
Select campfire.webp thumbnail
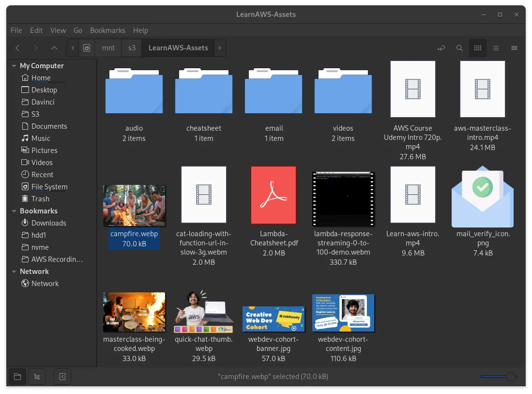coord(134,205)
